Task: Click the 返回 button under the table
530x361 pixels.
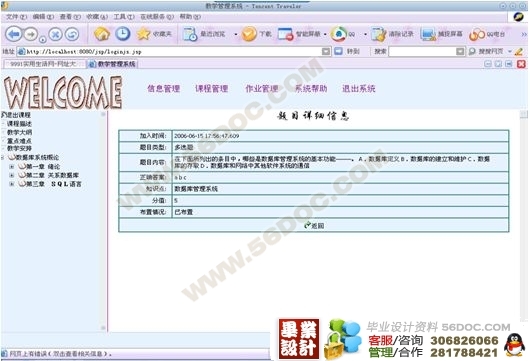Action: click(314, 225)
